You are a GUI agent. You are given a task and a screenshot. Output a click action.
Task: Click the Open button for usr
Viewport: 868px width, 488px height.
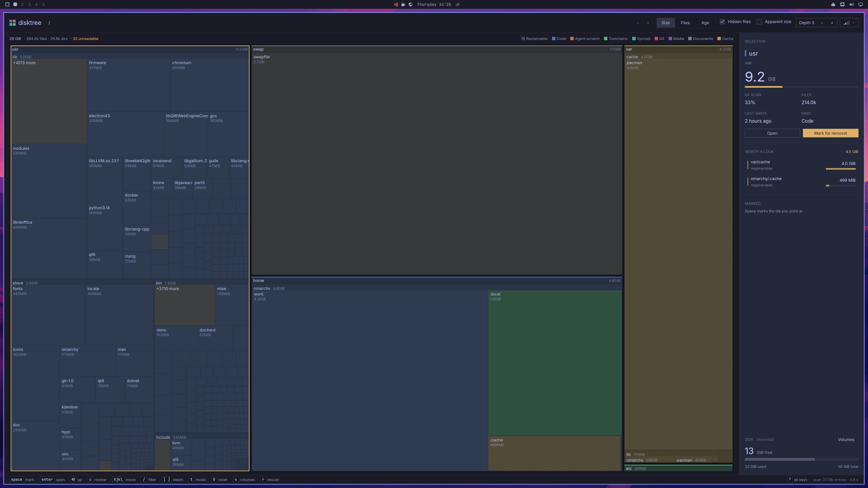pos(772,133)
